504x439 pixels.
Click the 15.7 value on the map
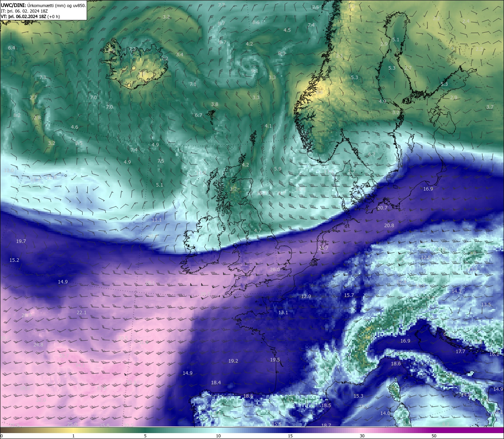pyautogui.click(x=349, y=295)
